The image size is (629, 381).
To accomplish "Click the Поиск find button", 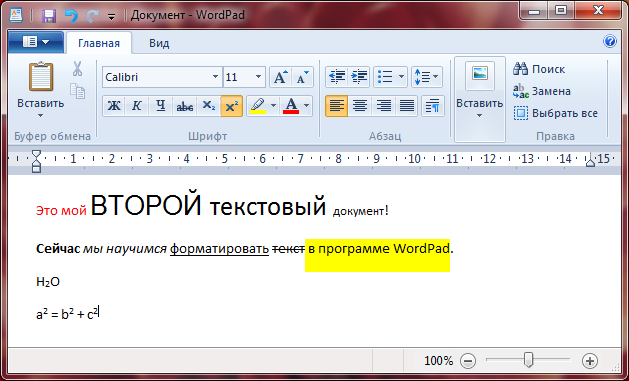I will click(539, 69).
